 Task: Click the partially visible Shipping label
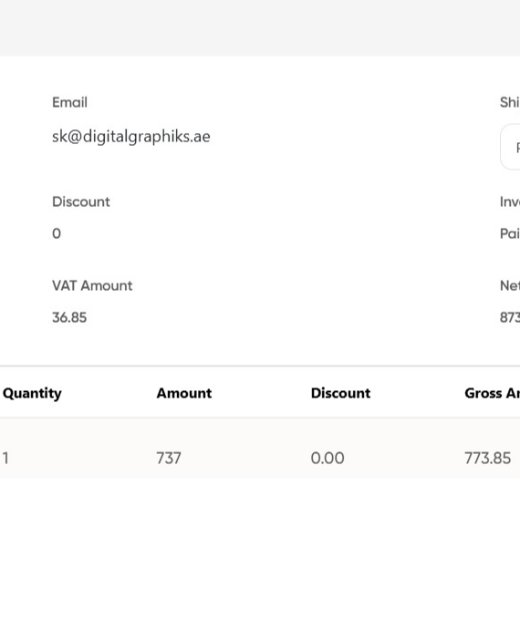click(x=510, y=102)
